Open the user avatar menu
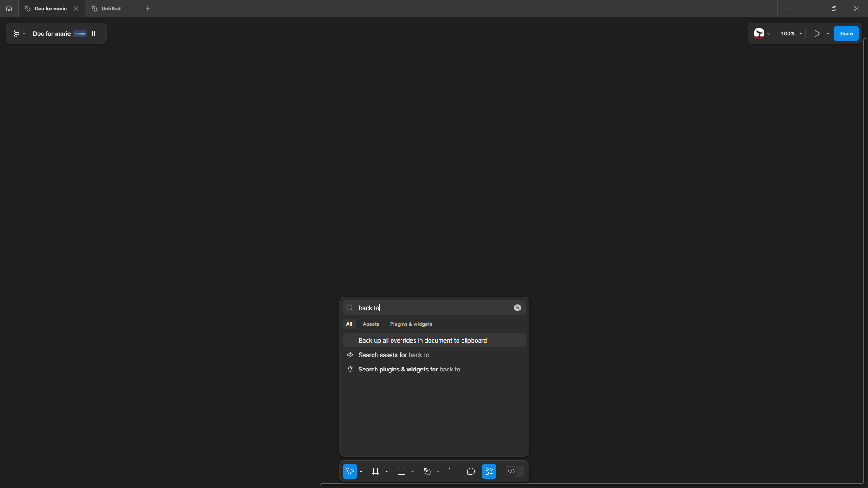The width and height of the screenshot is (868, 488). 762,33
